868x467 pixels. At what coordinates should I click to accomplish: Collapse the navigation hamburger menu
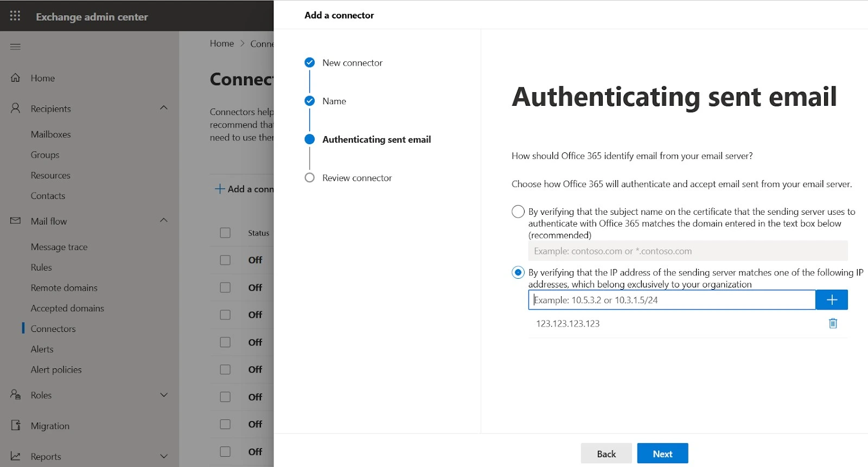click(15, 47)
